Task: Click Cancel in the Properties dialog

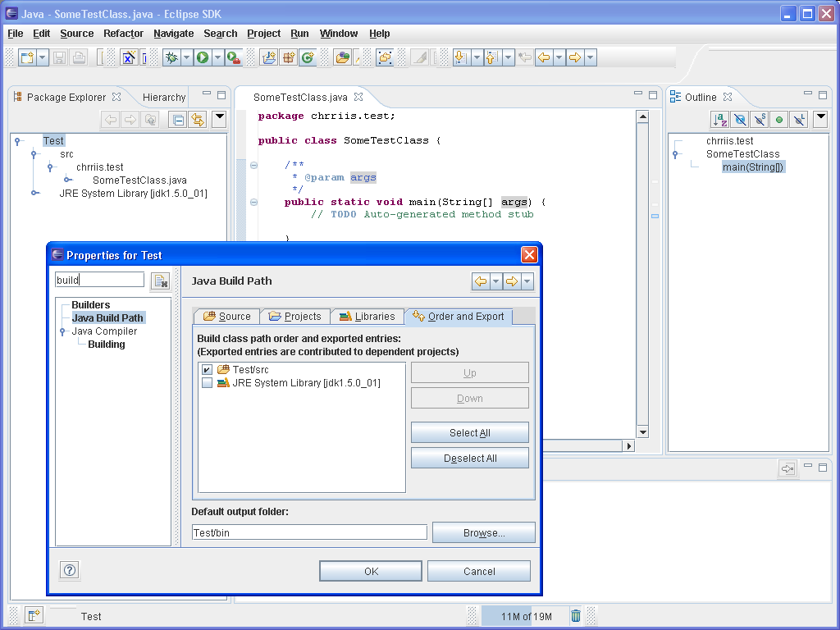Action: pyautogui.click(x=479, y=572)
